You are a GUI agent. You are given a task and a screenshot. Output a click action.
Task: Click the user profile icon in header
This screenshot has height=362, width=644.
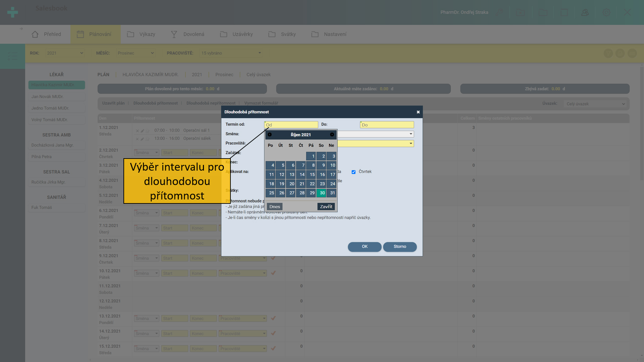(x=585, y=12)
